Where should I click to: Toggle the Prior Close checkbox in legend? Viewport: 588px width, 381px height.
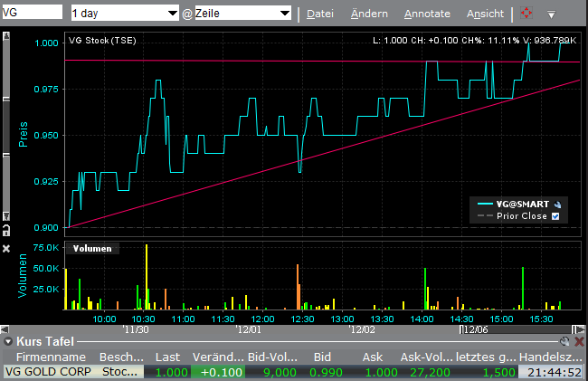point(556,216)
